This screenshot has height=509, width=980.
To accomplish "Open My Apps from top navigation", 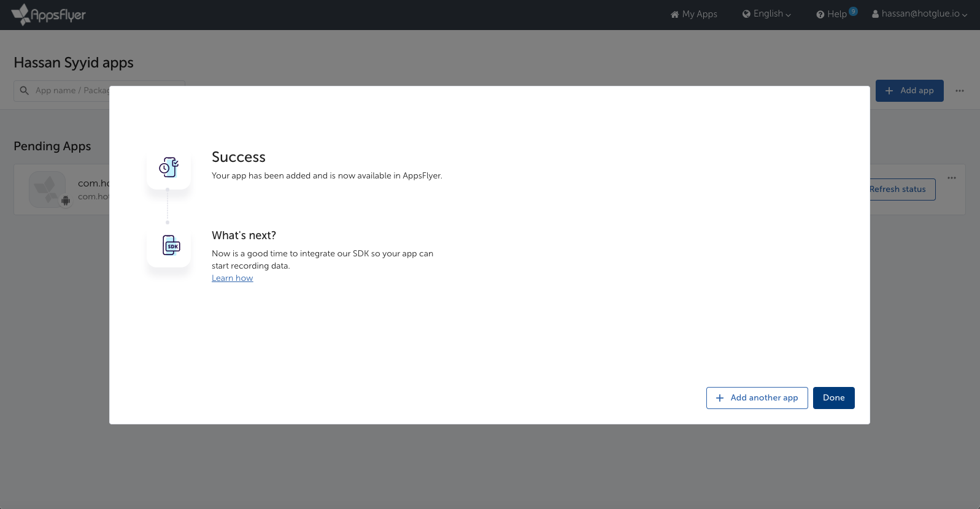I will 694,14.
